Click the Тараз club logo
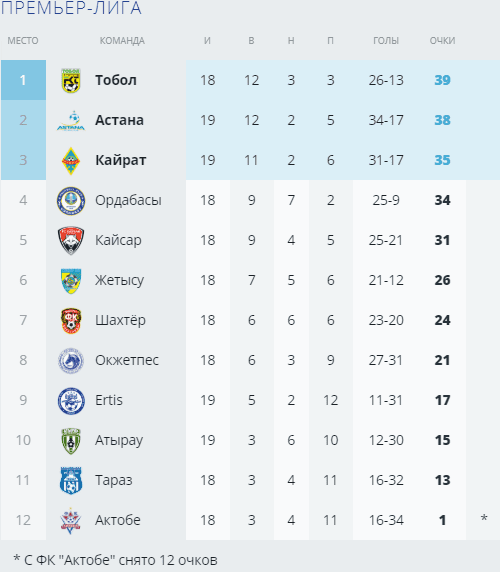500x572 pixels. pos(71,480)
